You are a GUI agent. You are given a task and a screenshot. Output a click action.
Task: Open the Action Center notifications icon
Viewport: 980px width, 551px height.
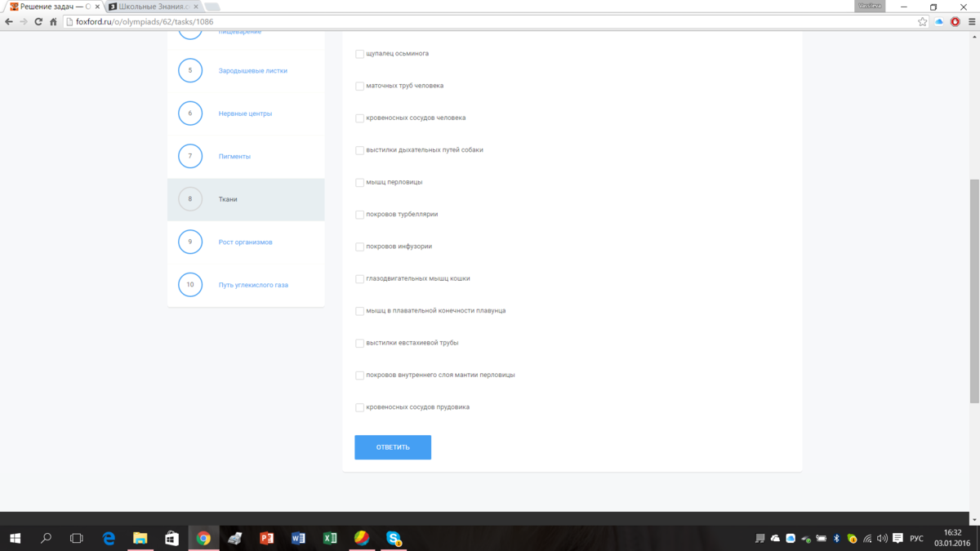point(898,539)
